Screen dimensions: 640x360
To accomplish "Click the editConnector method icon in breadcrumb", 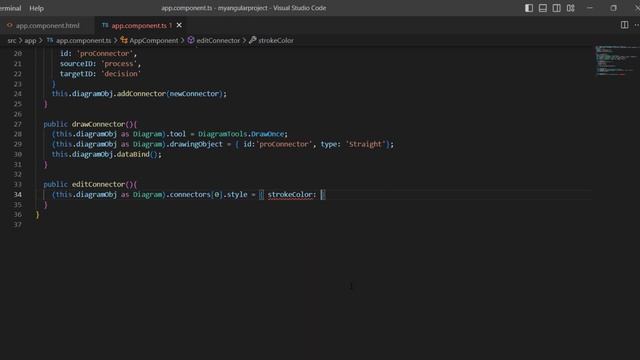I will coord(191,40).
